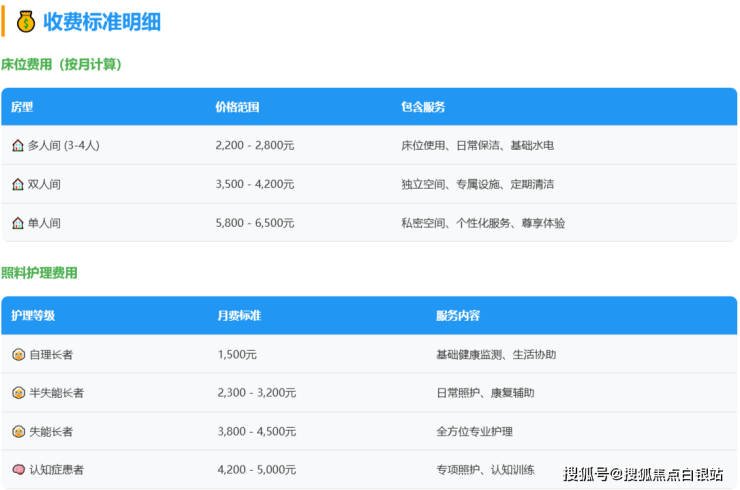The width and height of the screenshot is (740, 490).
Task: Click the 房型 column header
Action: pos(22,107)
